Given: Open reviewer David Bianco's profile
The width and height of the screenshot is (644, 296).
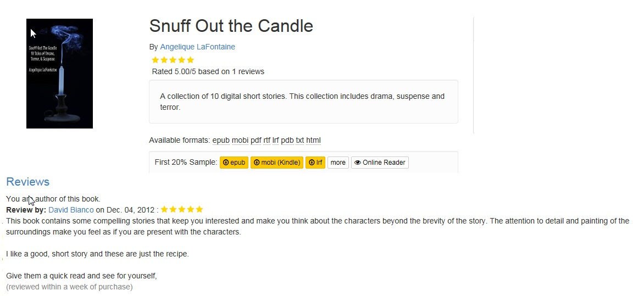Looking at the screenshot, I should [71, 210].
